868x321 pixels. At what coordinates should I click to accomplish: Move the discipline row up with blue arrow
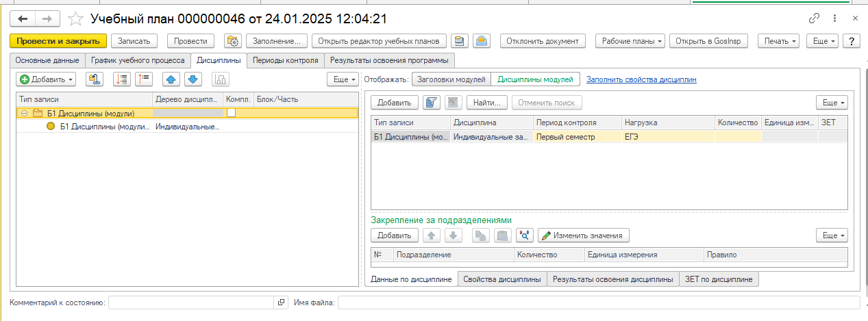coord(171,79)
